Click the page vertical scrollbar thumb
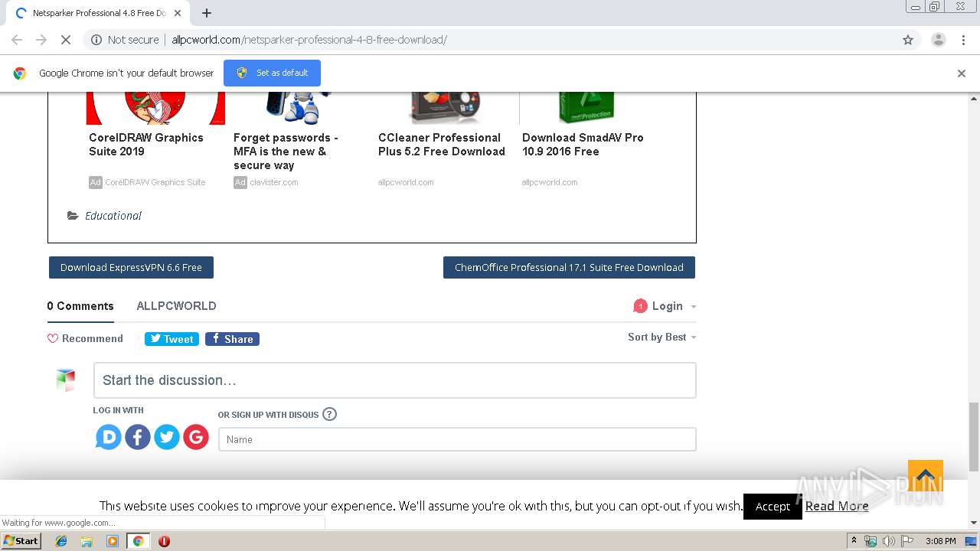 [x=974, y=436]
